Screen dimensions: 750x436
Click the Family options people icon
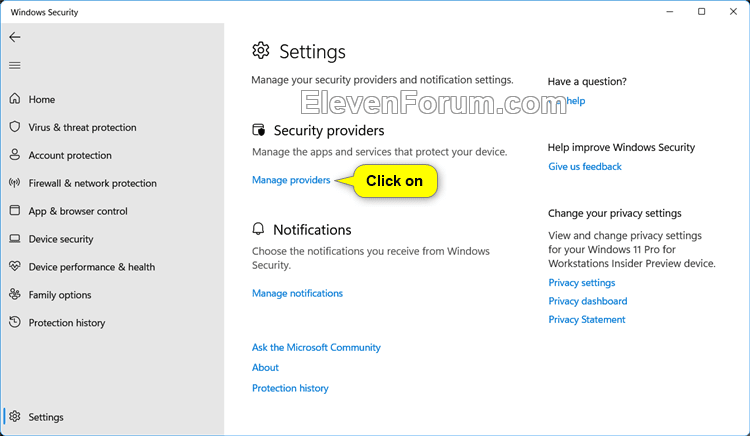pyautogui.click(x=15, y=294)
